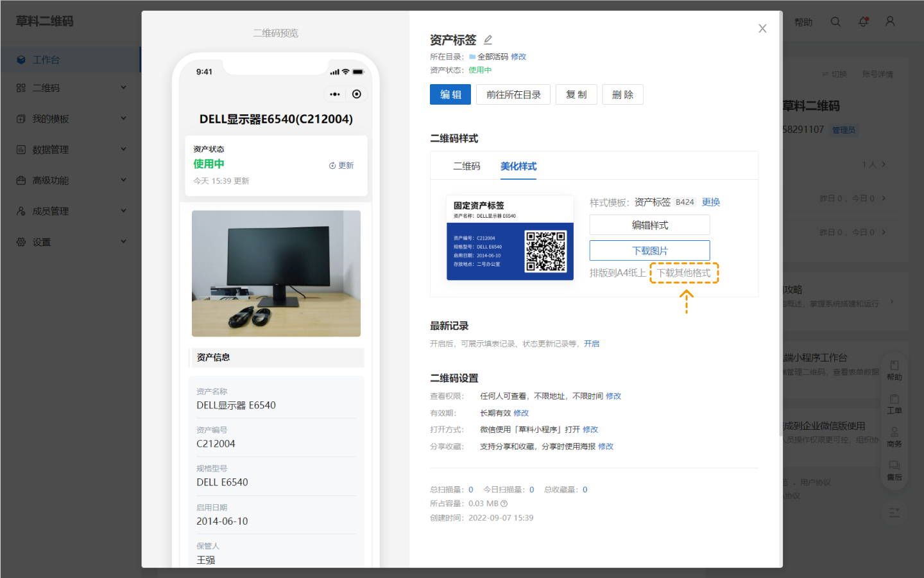Click the 删除 button
Screen dimensions: 924x578
[622, 94]
